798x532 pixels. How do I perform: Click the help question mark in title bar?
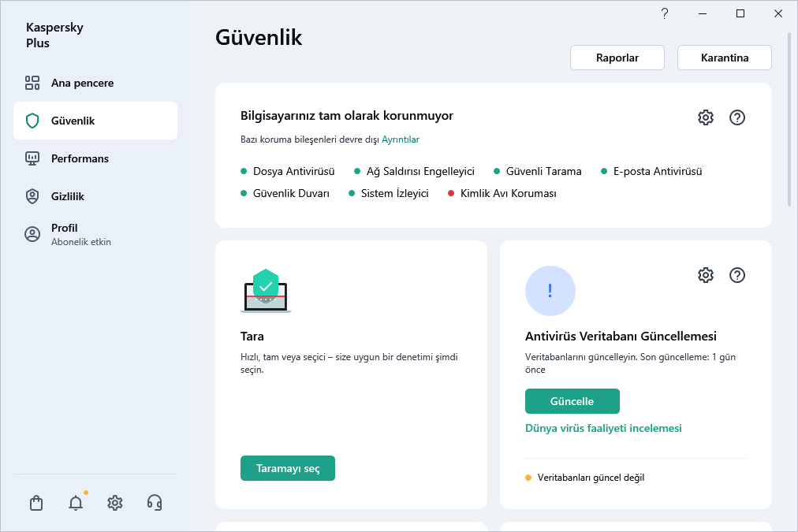(665, 13)
